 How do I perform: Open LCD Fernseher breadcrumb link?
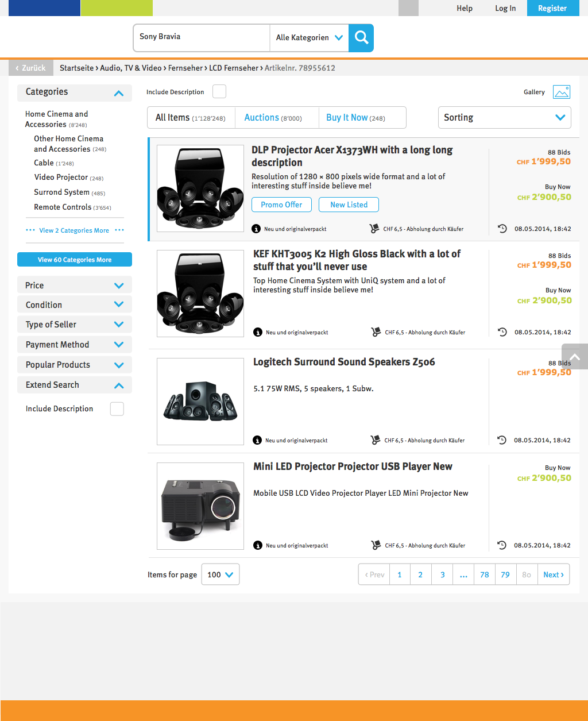coord(234,68)
